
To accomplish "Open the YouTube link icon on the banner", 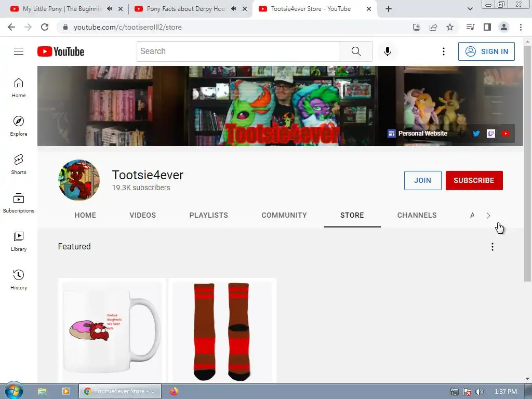I will coord(506,134).
